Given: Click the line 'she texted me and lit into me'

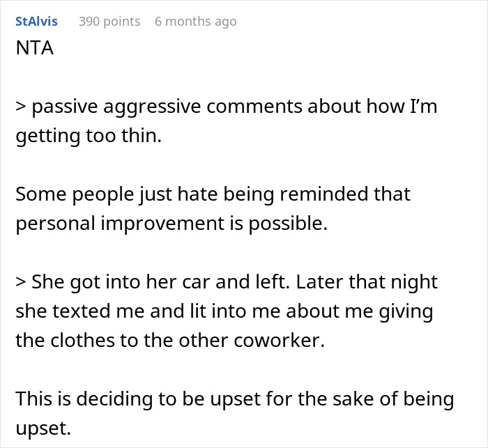Looking at the screenshot, I should [x=224, y=310].
